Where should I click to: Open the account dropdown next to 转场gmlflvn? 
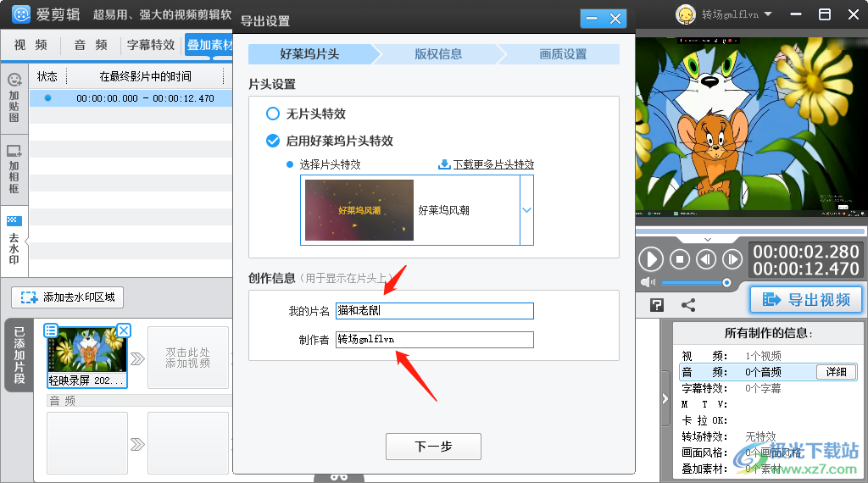click(768, 14)
